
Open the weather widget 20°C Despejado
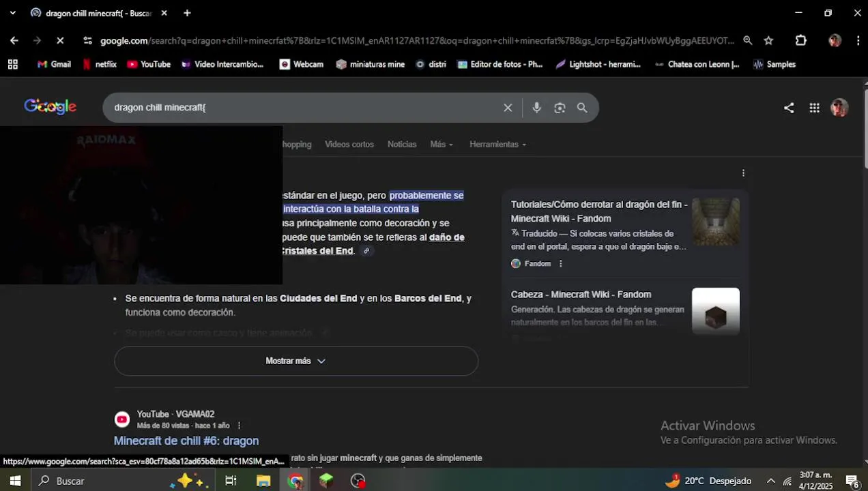click(708, 481)
